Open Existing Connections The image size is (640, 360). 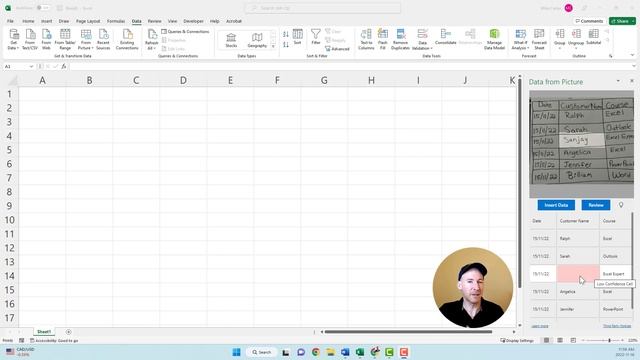(x=127, y=40)
